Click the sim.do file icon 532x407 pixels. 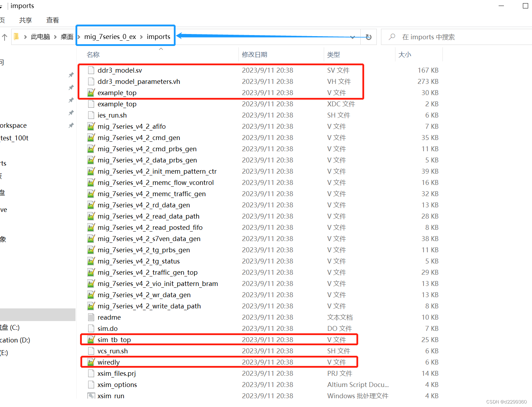[91, 328]
